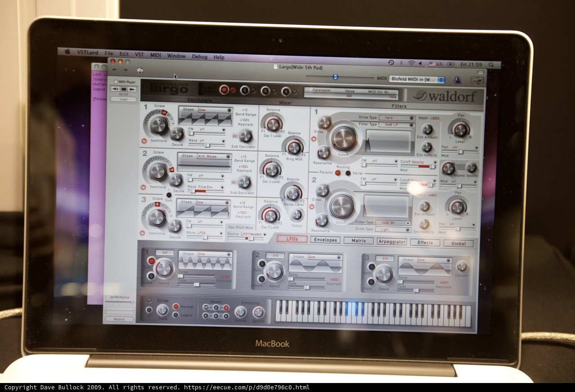Select part 4 button in Largo header
The image size is (575, 392).
(x=286, y=91)
